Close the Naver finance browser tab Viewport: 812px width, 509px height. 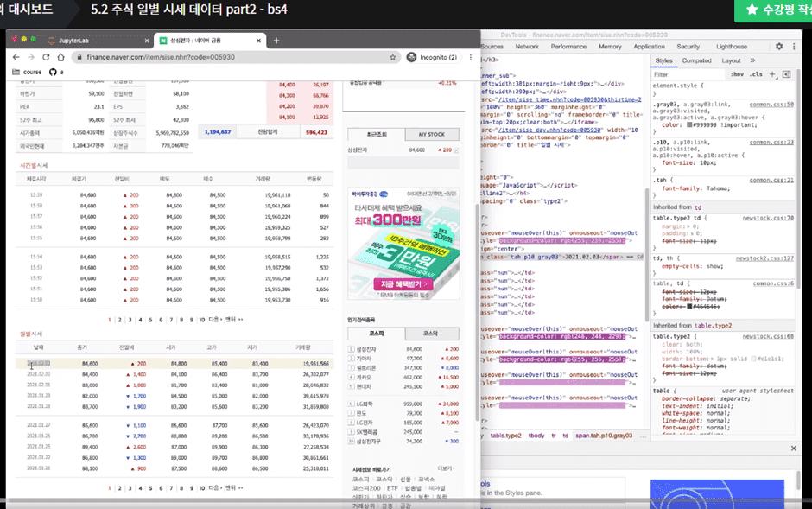pyautogui.click(x=258, y=41)
